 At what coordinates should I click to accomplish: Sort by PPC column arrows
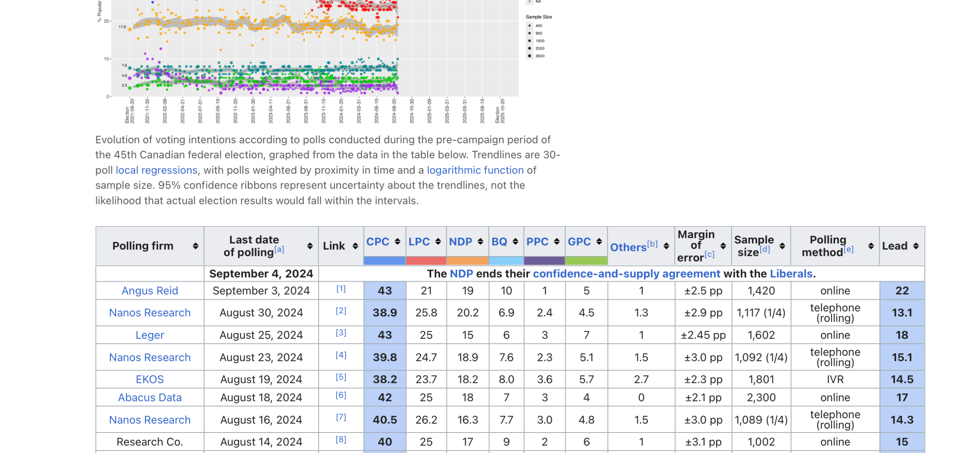[557, 242]
